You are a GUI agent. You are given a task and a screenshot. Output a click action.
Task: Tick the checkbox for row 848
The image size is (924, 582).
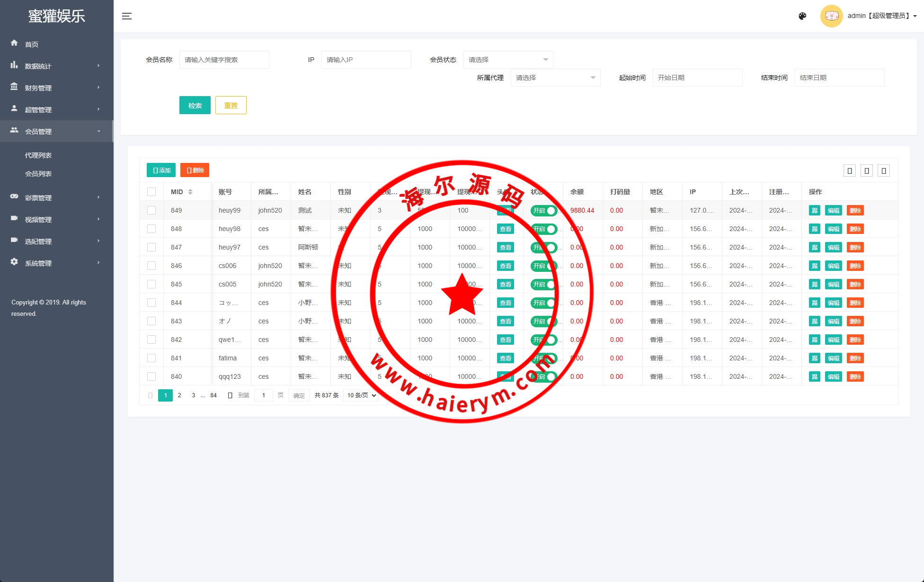151,229
